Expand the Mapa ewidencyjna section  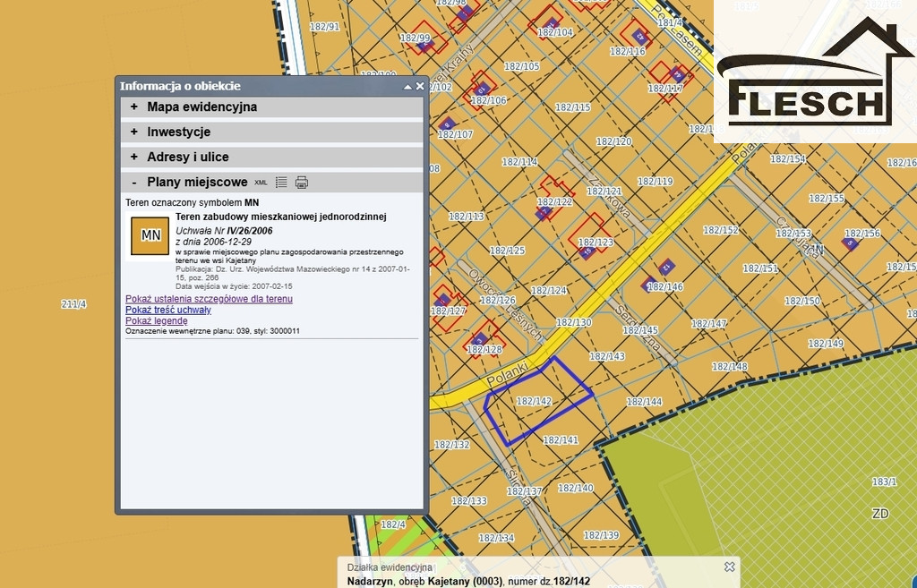[272, 107]
